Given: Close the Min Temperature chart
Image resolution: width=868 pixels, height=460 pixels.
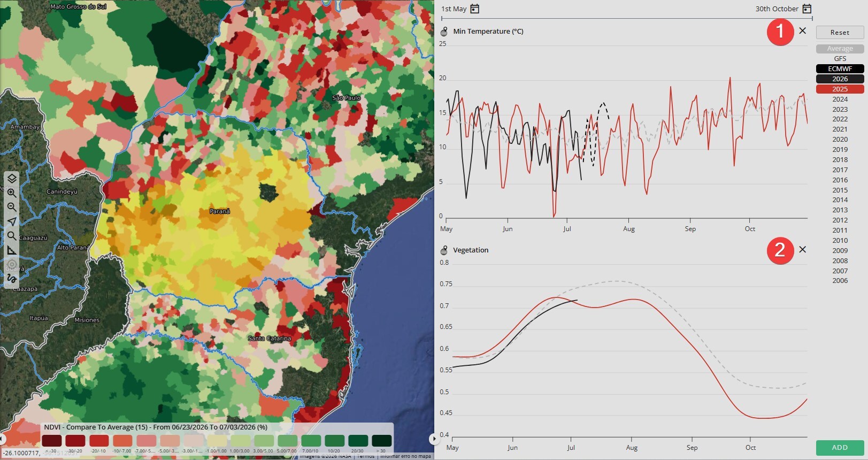Looking at the screenshot, I should tap(803, 31).
